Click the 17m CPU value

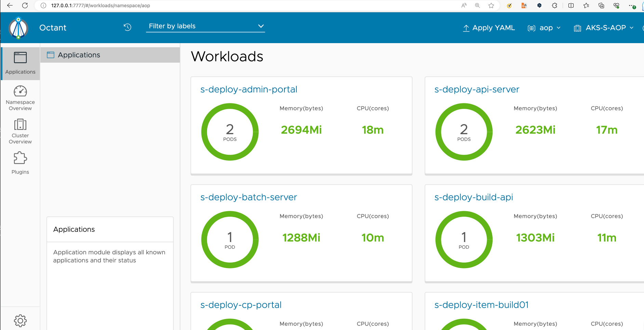click(607, 130)
